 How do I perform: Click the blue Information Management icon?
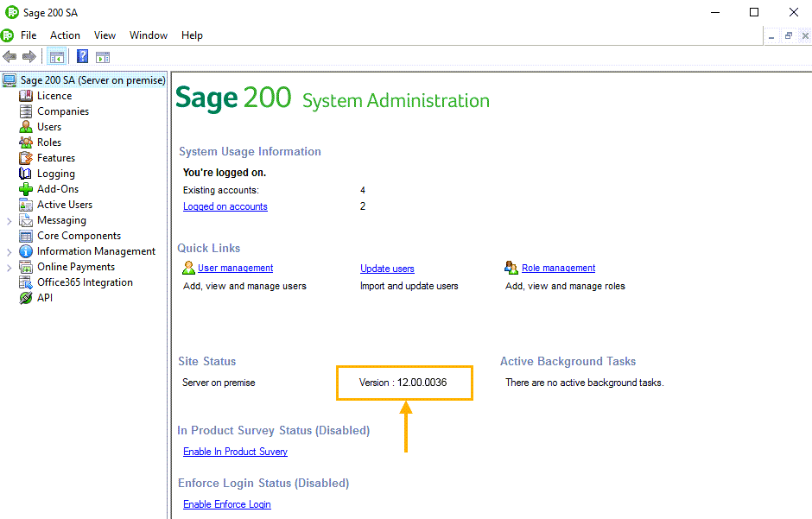[25, 251]
